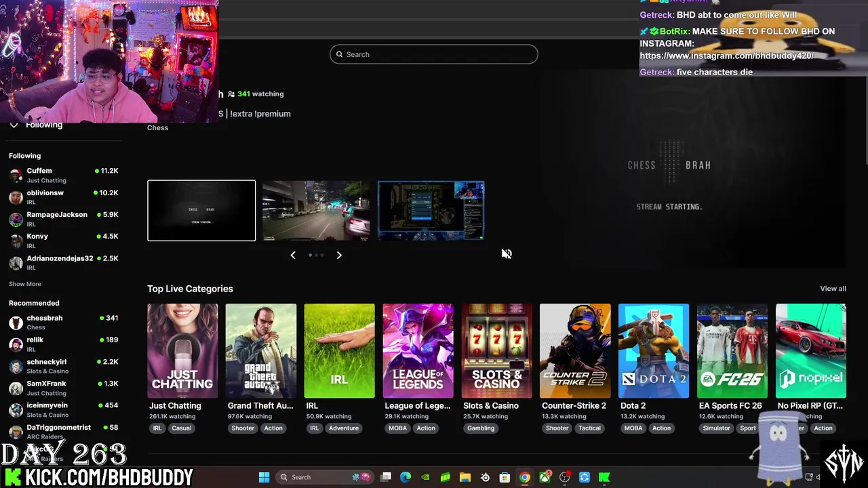Open iceinmyvein recommended channel

point(64,409)
